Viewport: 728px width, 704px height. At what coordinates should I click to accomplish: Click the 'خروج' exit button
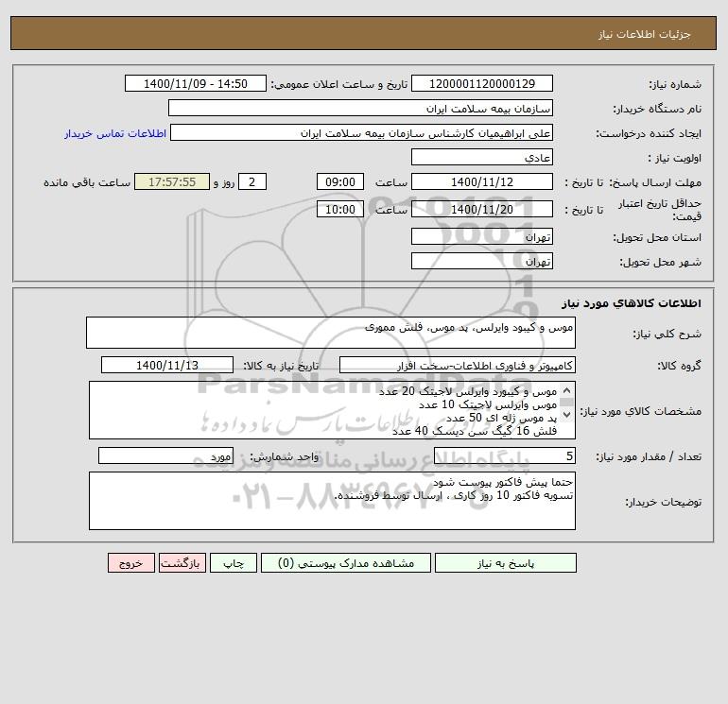click(130, 563)
